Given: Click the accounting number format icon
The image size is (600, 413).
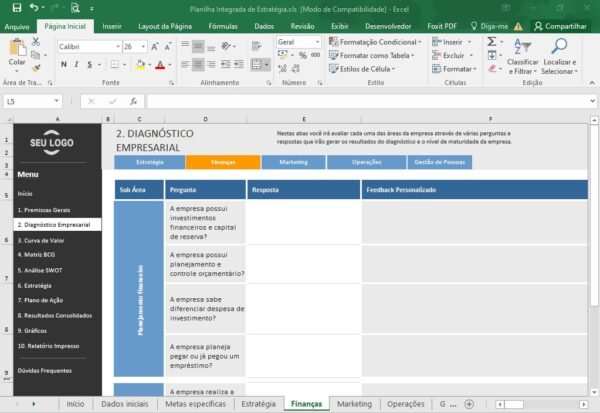Looking at the screenshot, I should pyautogui.click(x=283, y=55).
